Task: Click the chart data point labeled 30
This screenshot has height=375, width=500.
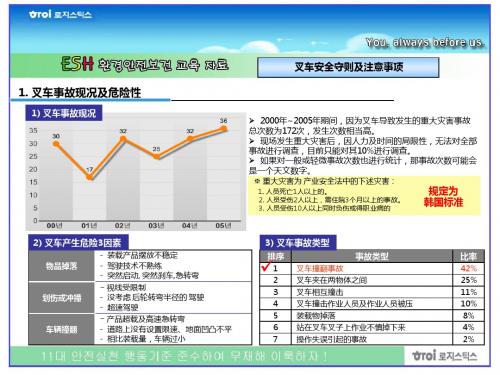Action: [56, 144]
